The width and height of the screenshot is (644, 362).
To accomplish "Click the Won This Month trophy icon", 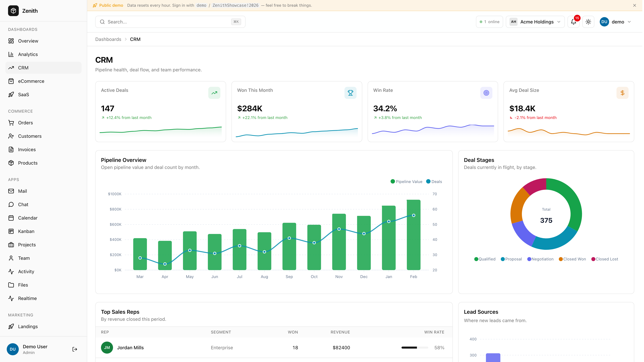I will (351, 93).
